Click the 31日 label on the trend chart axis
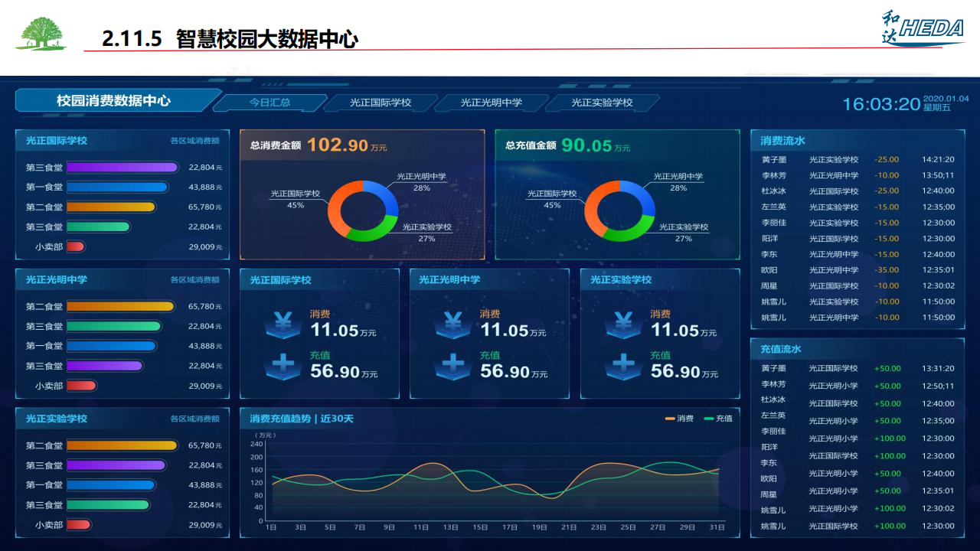Viewport: 980px width, 551px height. (x=717, y=527)
